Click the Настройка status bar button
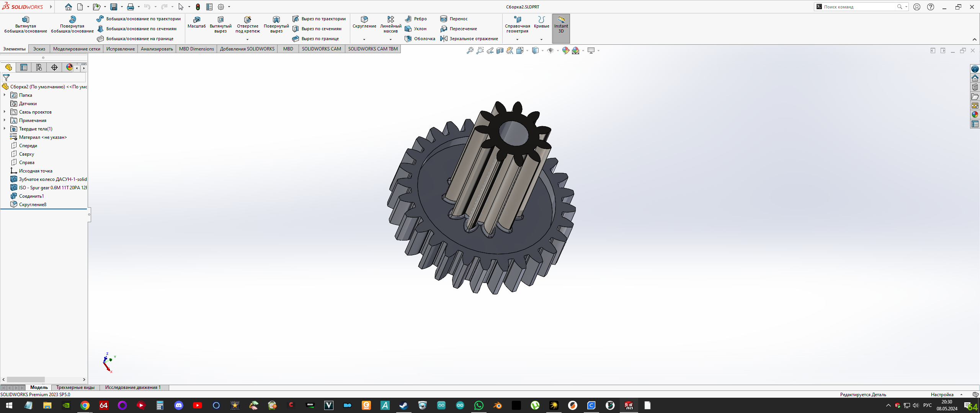 tap(942, 395)
